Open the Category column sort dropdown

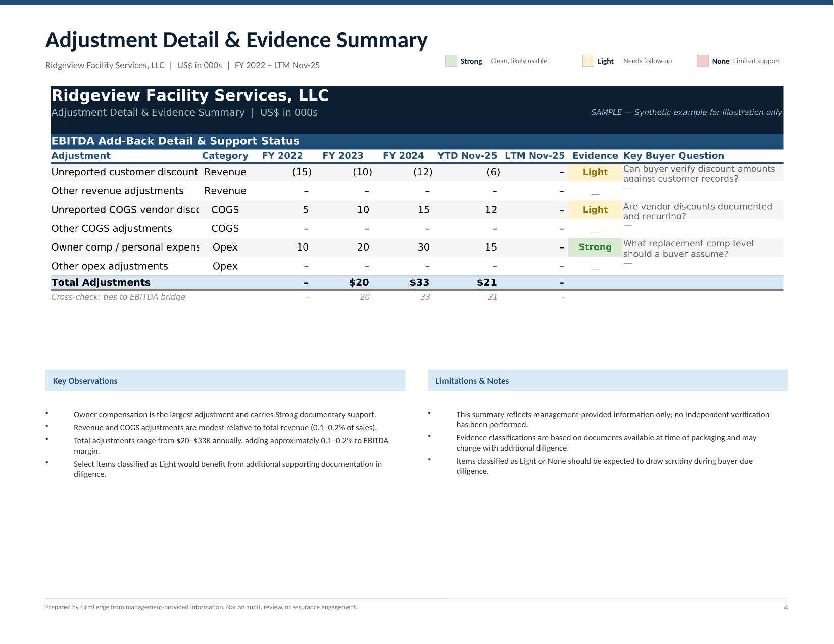[x=225, y=155]
